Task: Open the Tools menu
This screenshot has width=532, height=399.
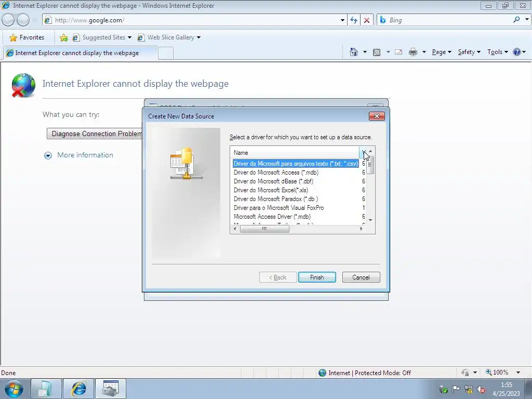Action: (x=497, y=52)
